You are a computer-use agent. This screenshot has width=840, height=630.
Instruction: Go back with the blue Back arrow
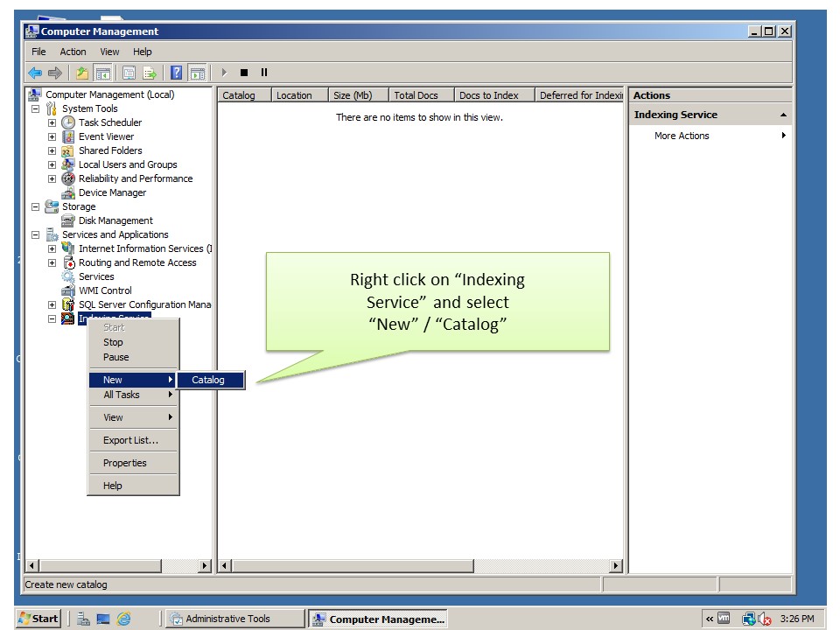[35, 73]
